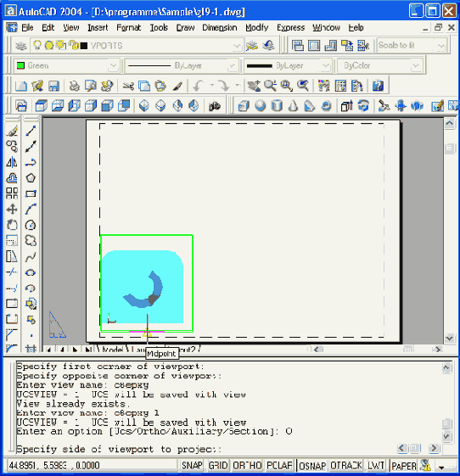Open the Redo history dropdown arrow
This screenshot has width=460, height=476.
point(238,87)
